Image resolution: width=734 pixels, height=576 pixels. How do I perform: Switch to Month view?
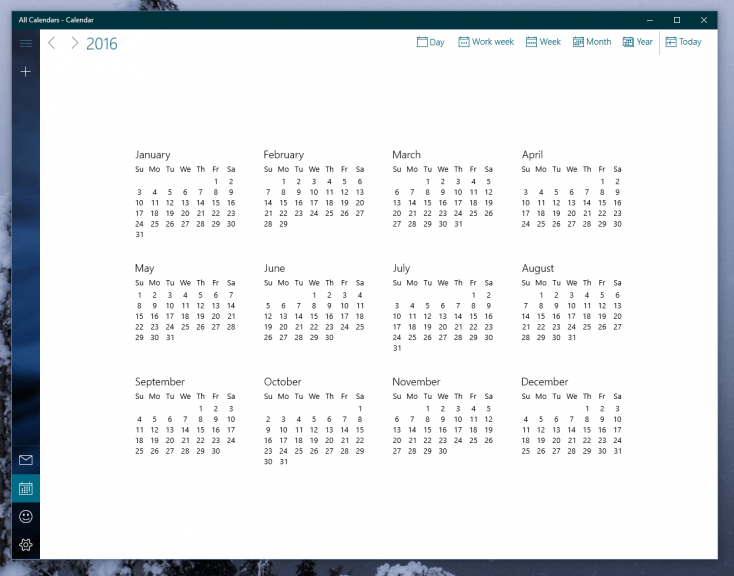pyautogui.click(x=592, y=42)
